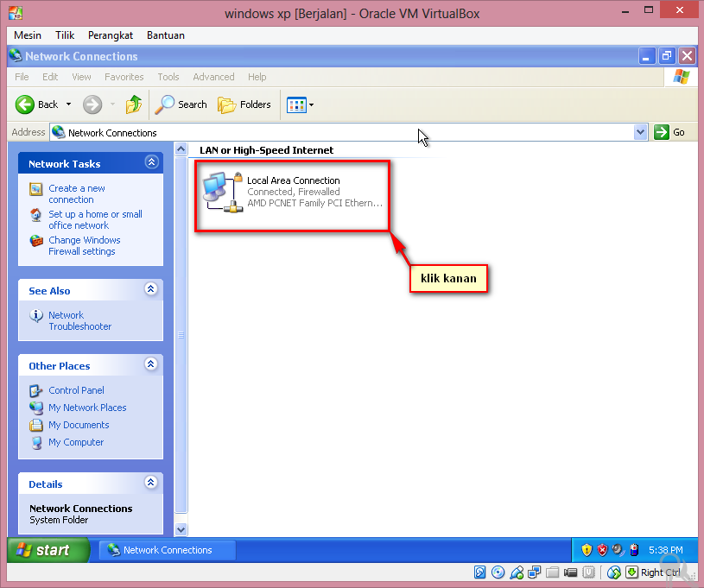Open the File menu
This screenshot has width=704, height=588.
pyautogui.click(x=22, y=77)
